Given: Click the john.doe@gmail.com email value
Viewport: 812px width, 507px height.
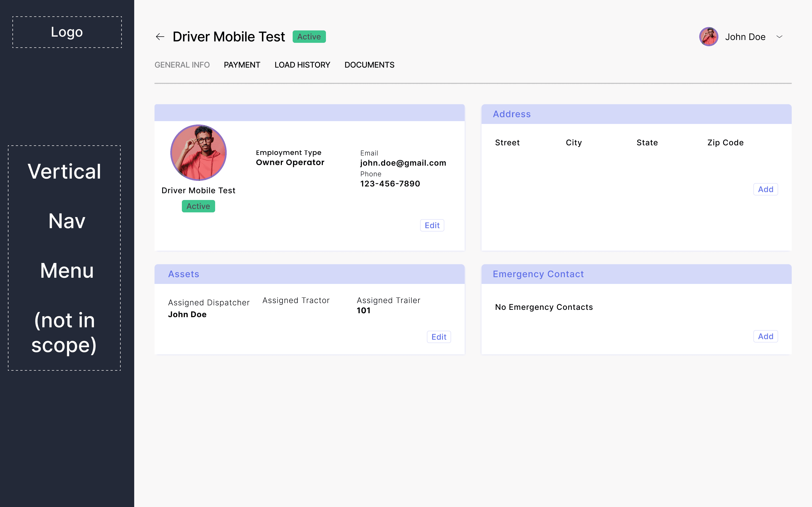Looking at the screenshot, I should point(403,163).
